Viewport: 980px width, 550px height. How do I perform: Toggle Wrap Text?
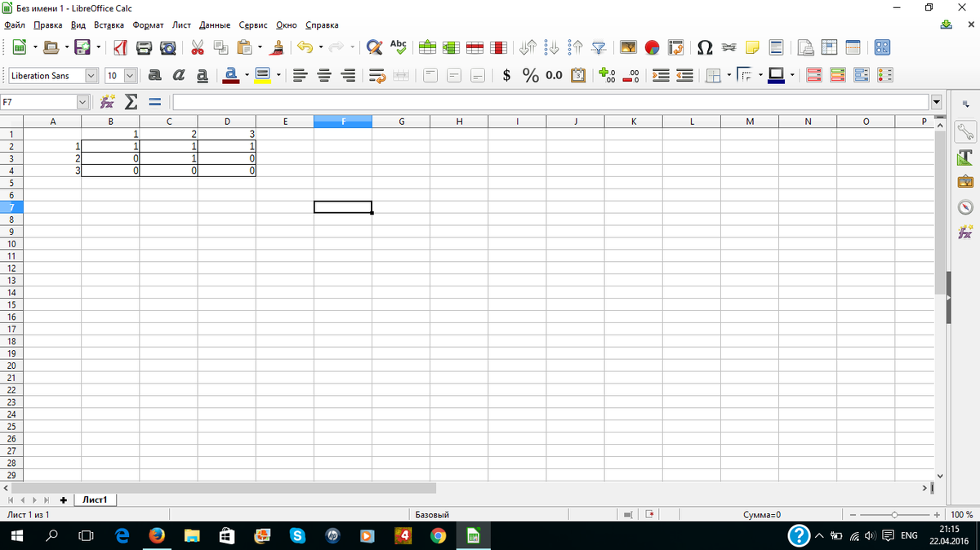(x=376, y=76)
